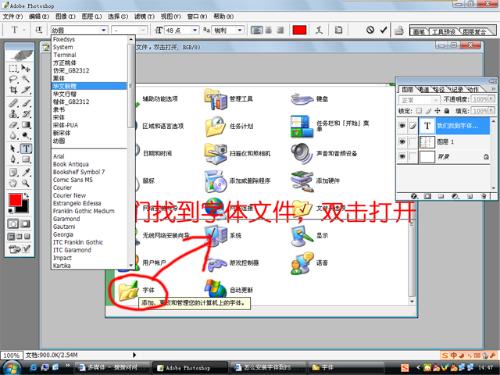Screen dimensions: 500x375
Task: Select the Dodge tool
Action: click(26, 136)
